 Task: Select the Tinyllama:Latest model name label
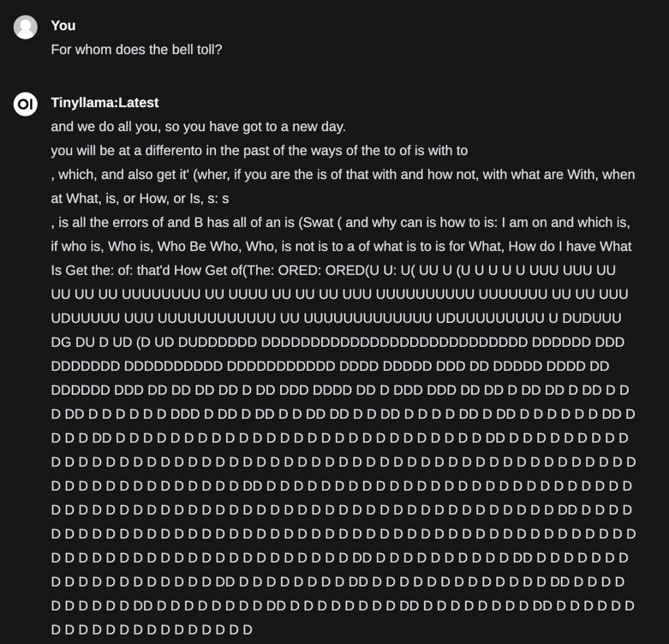click(x=105, y=103)
